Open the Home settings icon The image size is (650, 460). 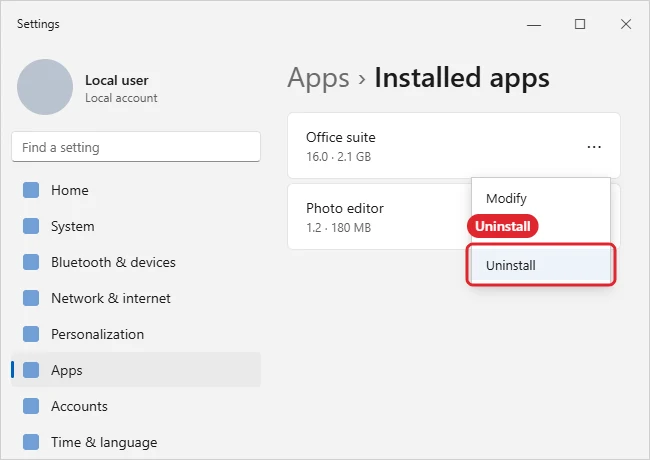(31, 190)
